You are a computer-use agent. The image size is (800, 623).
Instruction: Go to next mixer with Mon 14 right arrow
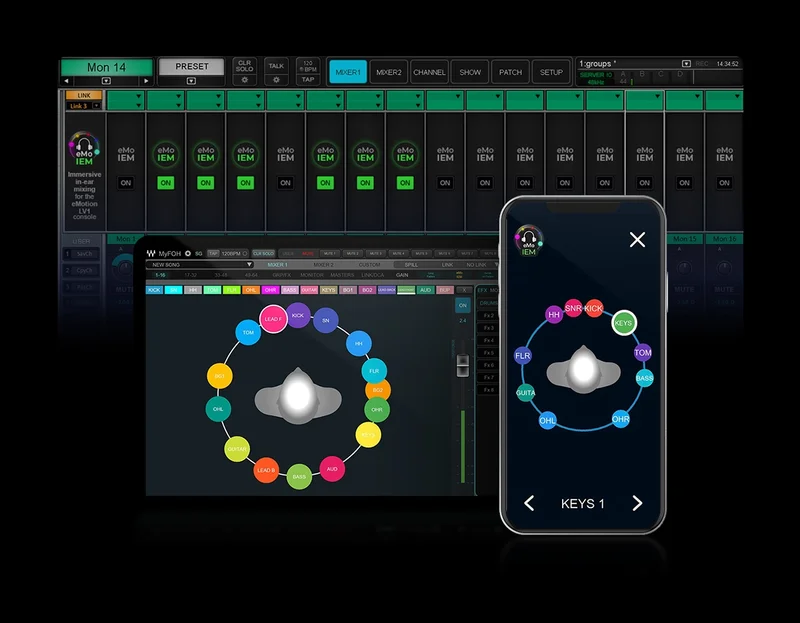pyautogui.click(x=146, y=81)
